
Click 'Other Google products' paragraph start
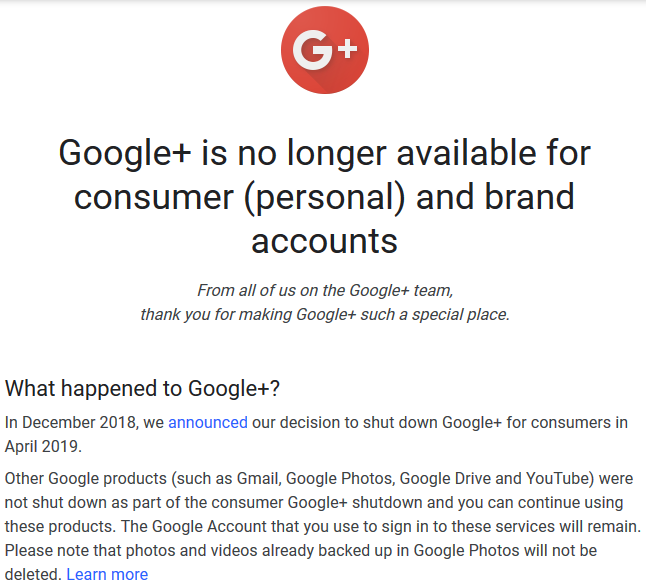pyautogui.click(x=86, y=479)
